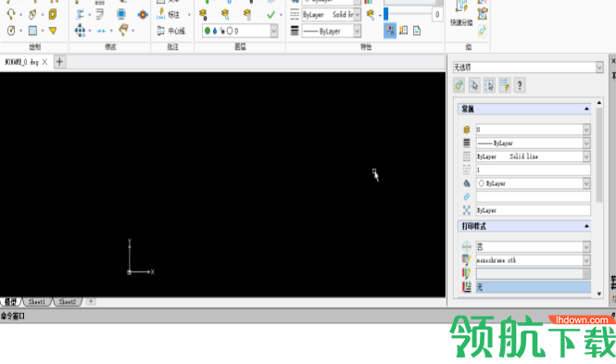The height and width of the screenshot is (364, 616).
Task: Click the properties panel scrollbar up arrow
Action: (x=599, y=103)
